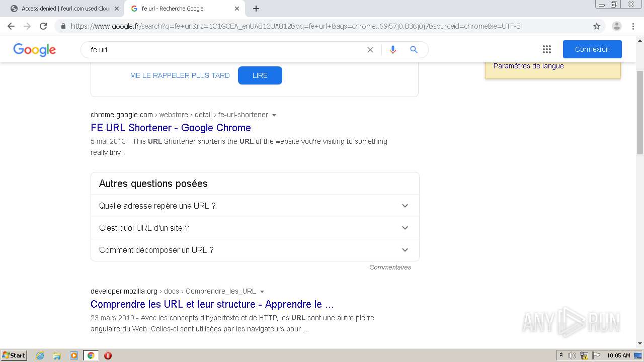Open File Explorer folder icon in taskbar

click(57, 355)
